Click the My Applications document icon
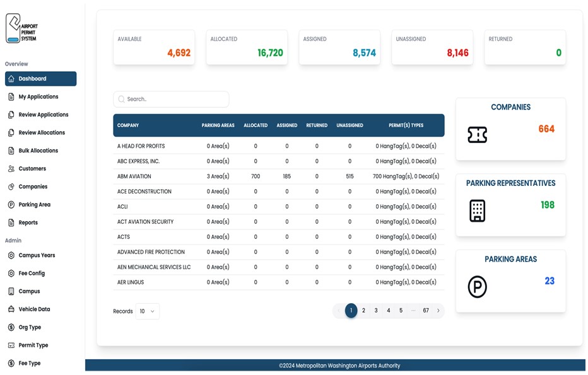588x375 pixels. [11, 96]
